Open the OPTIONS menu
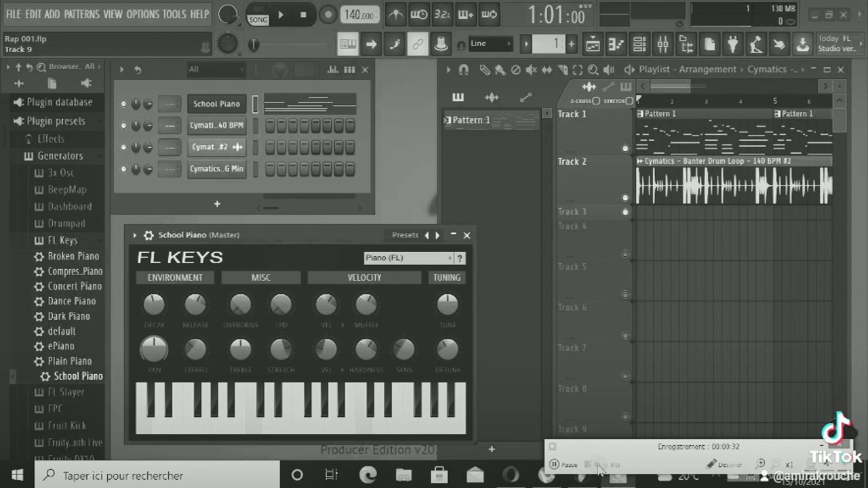868x488 pixels. point(142,14)
